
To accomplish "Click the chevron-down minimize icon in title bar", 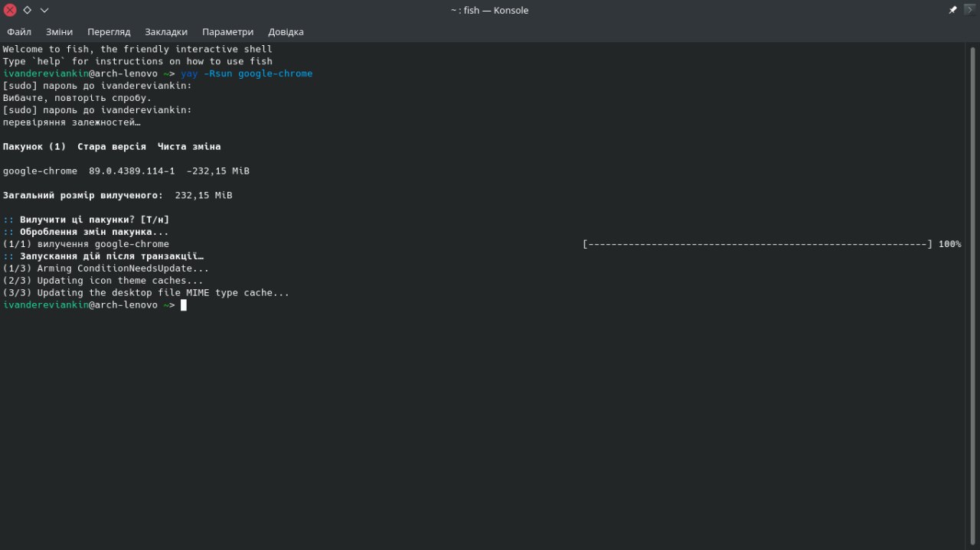I will (44, 10).
